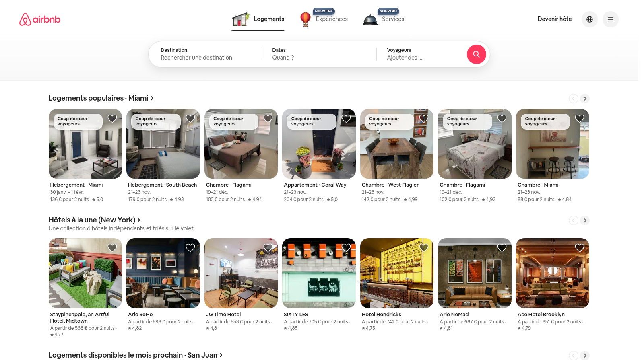The height and width of the screenshot is (362, 644).
Task: Click the hot air balloon Expériences icon
Action: [305, 19]
